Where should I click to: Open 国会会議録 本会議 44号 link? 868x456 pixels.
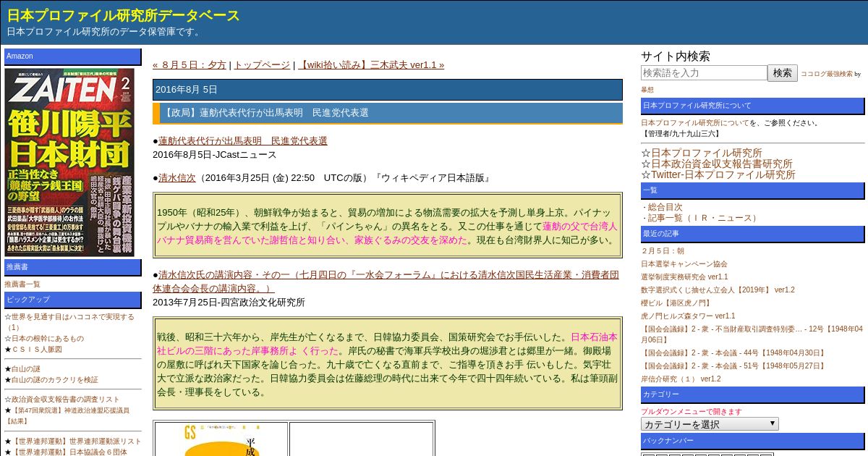733,352
